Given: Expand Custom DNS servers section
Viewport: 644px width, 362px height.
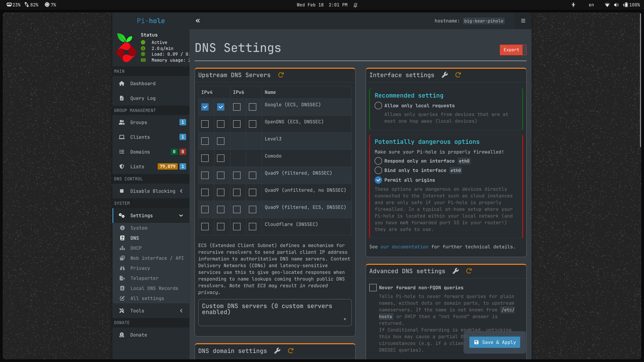Looking at the screenshot, I should [x=345, y=319].
